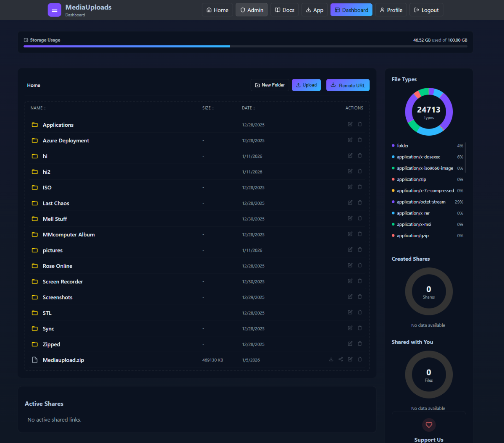The height and width of the screenshot is (443, 504).
Task: Open the Profile page
Action: (391, 10)
